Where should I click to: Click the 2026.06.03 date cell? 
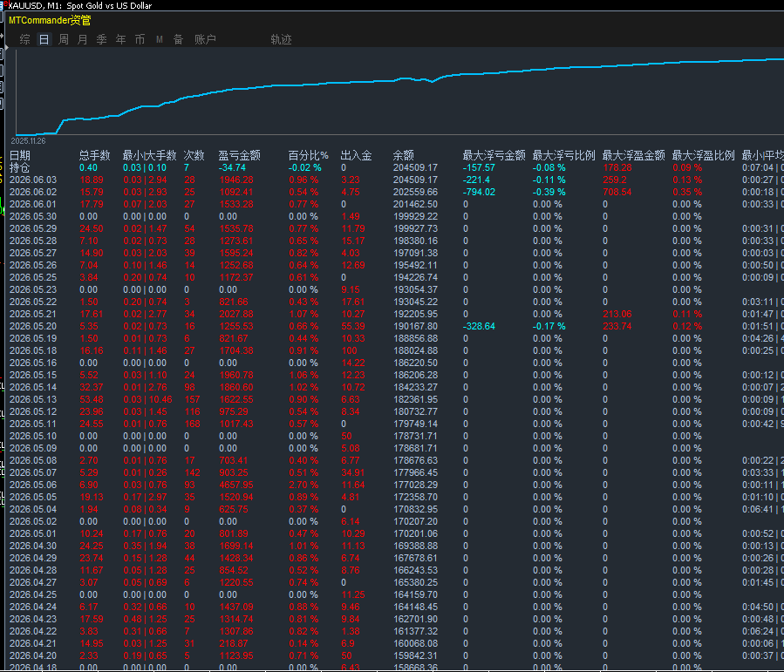33,180
